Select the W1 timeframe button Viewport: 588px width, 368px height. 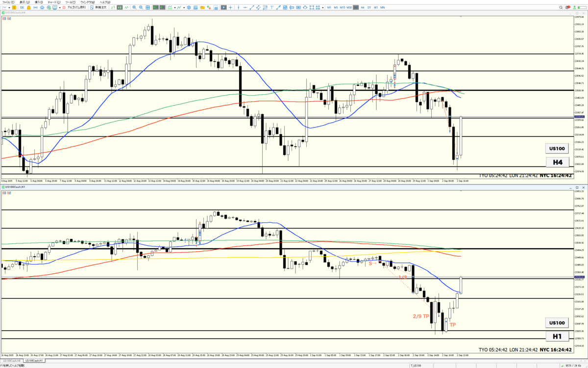[x=376, y=8]
